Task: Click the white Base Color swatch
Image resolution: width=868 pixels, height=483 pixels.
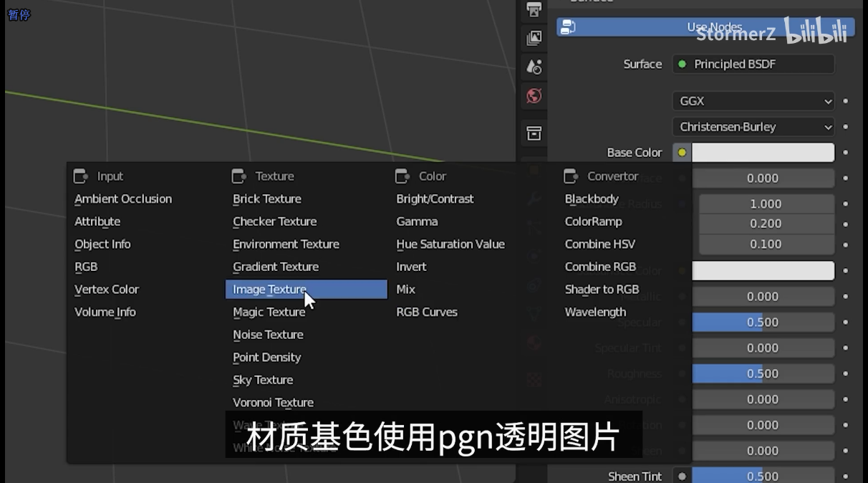Action: (x=763, y=152)
